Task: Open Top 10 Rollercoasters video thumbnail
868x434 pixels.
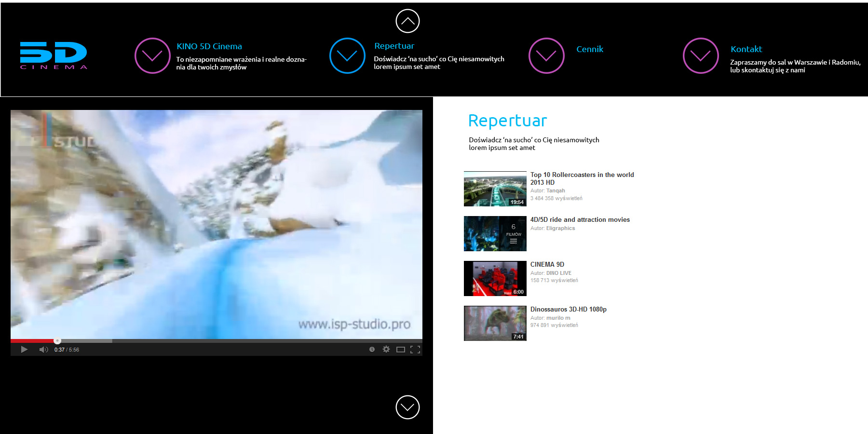Action: (495, 189)
